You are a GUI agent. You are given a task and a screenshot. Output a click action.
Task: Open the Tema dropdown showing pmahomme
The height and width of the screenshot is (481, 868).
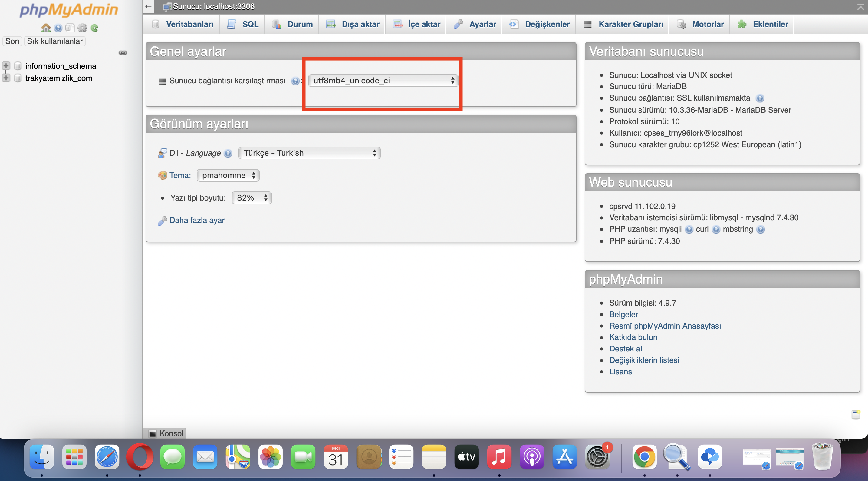[228, 175]
